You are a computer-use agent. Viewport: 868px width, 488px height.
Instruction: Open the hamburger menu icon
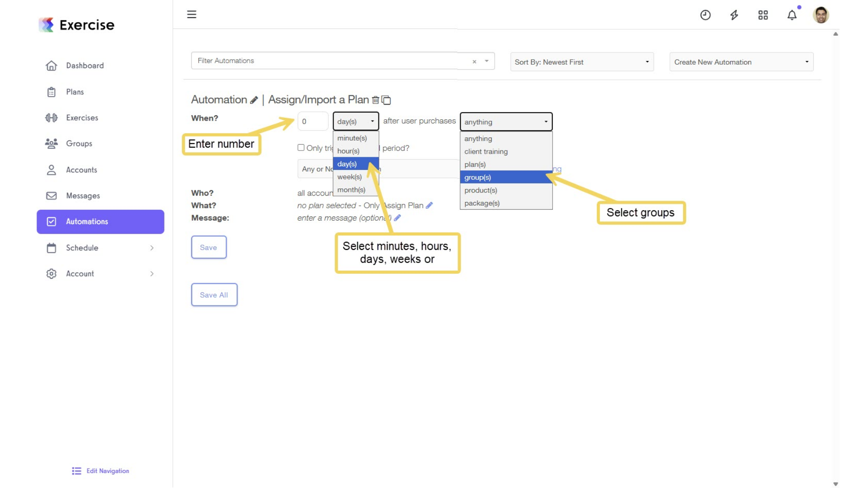tap(192, 14)
